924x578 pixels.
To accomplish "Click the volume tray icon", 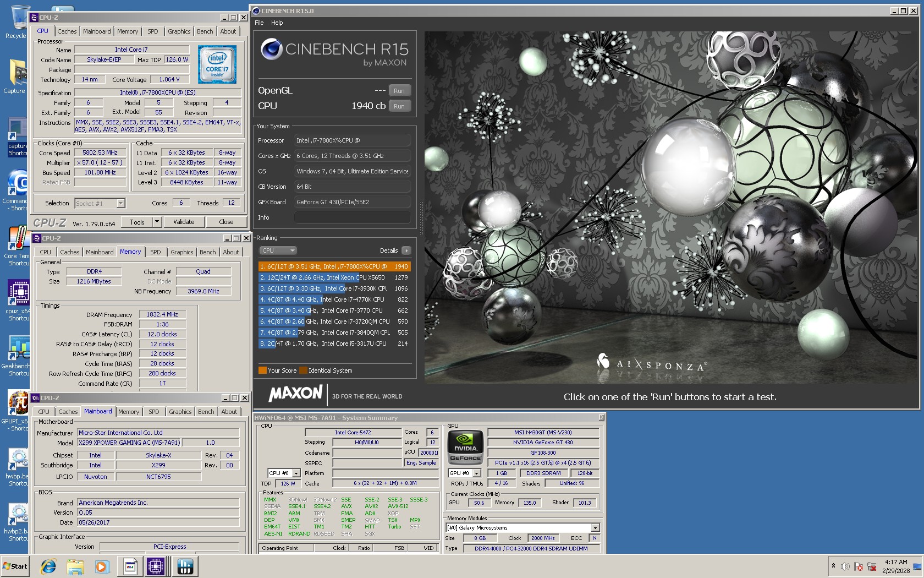I will pos(845,566).
